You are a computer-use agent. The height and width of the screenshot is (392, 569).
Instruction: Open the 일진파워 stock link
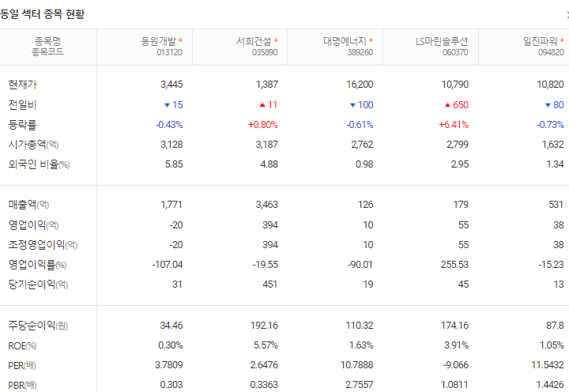[540, 41]
